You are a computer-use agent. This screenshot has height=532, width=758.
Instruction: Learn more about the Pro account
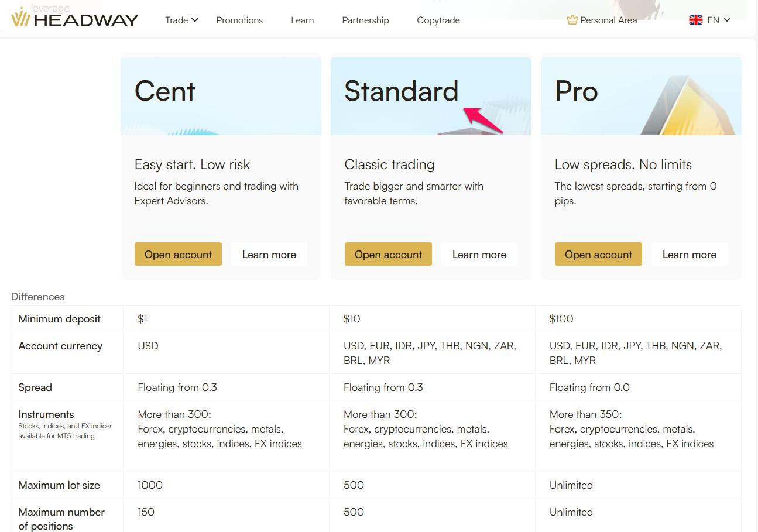(x=690, y=254)
